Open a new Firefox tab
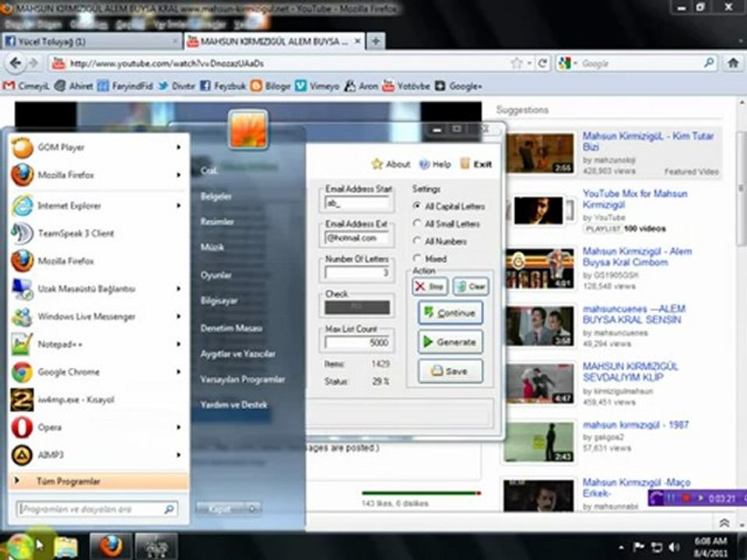This screenshot has height=560, width=747. click(x=375, y=41)
